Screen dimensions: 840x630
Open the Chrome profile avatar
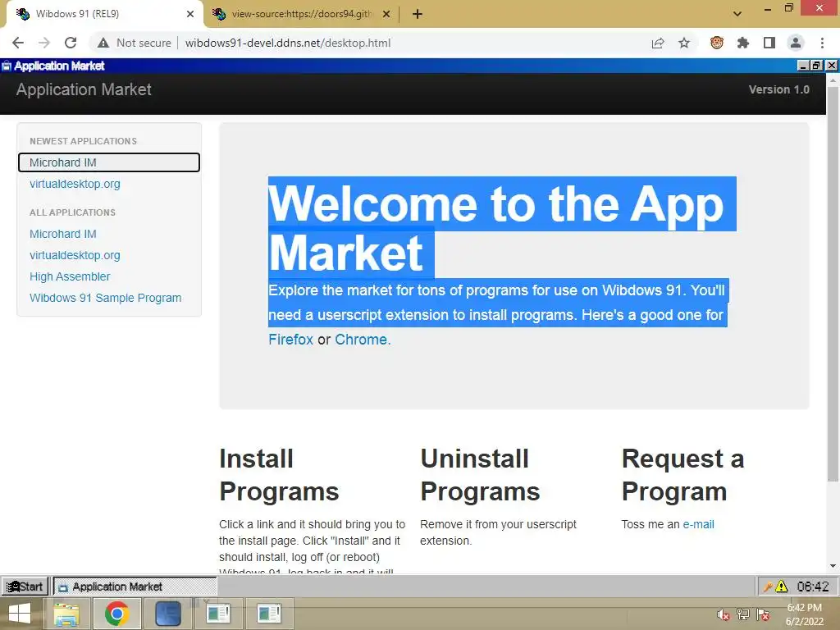[796, 43]
